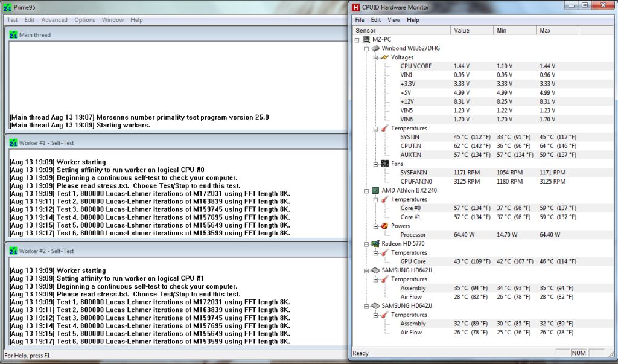Viewport: 618px width, 364px height.
Task: Open Hardware Monitor File menu
Action: coord(360,20)
